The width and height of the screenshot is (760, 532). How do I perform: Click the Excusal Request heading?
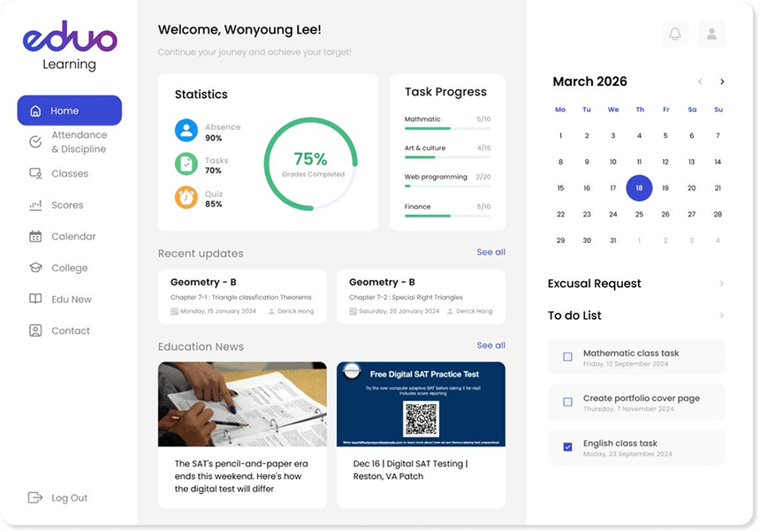[x=594, y=284]
